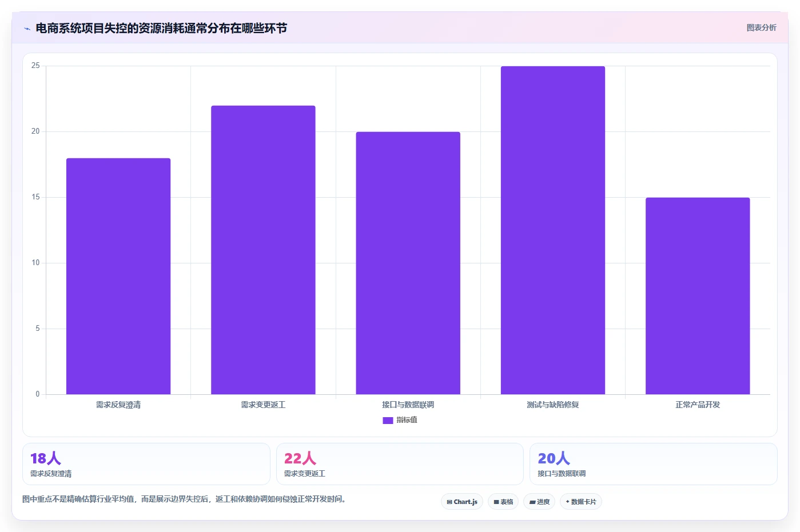Click the chart title 电商系统项目失控的资源消耗
The width and height of the screenshot is (800, 532).
161,28
